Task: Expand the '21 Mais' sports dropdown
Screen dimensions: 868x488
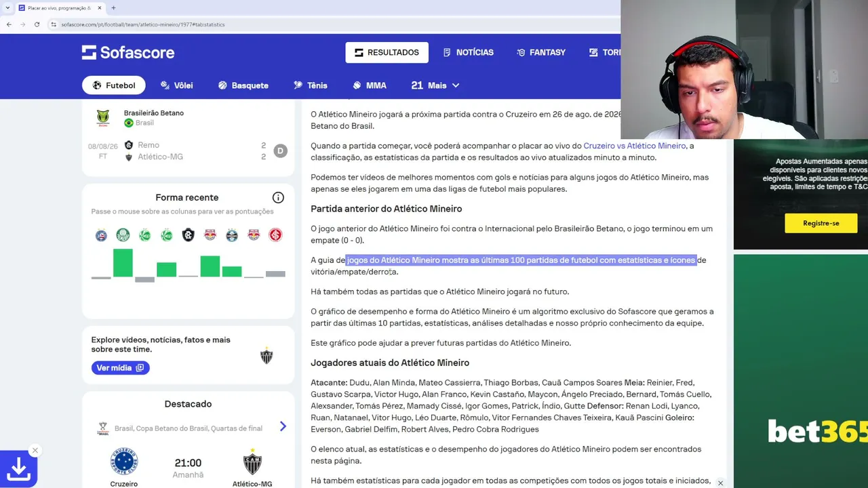Action: (x=435, y=85)
